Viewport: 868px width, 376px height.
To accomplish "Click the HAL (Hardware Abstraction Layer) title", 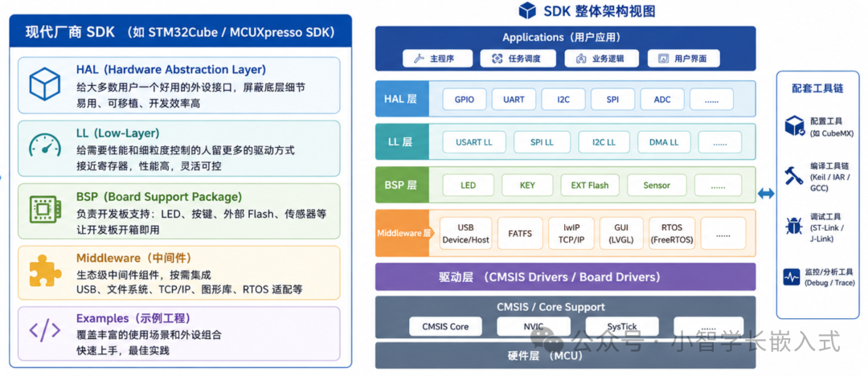I will [171, 70].
